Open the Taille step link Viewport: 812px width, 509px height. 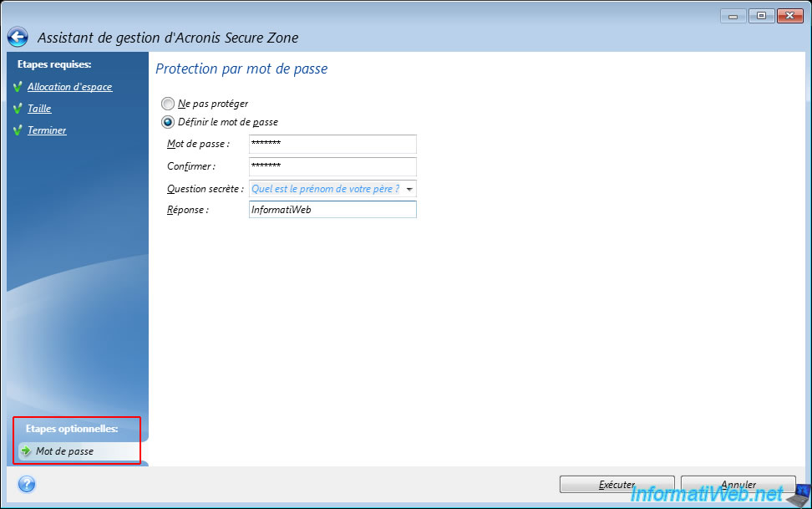39,109
